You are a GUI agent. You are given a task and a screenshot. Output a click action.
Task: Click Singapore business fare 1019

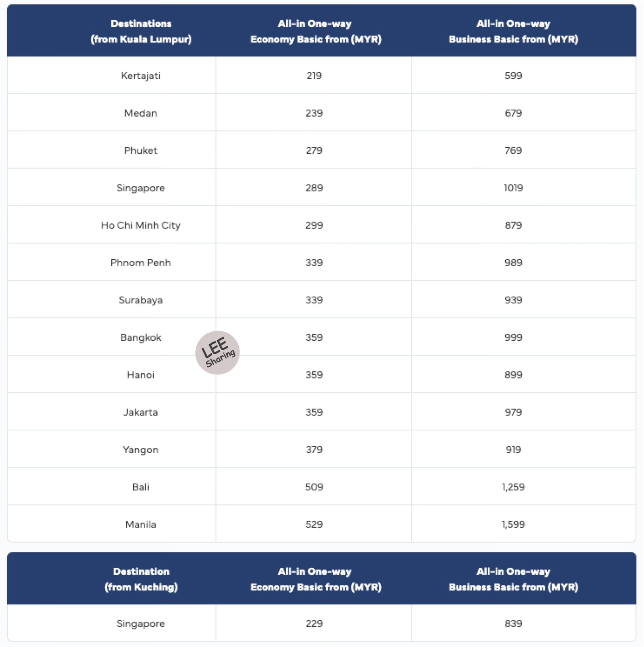pos(513,188)
